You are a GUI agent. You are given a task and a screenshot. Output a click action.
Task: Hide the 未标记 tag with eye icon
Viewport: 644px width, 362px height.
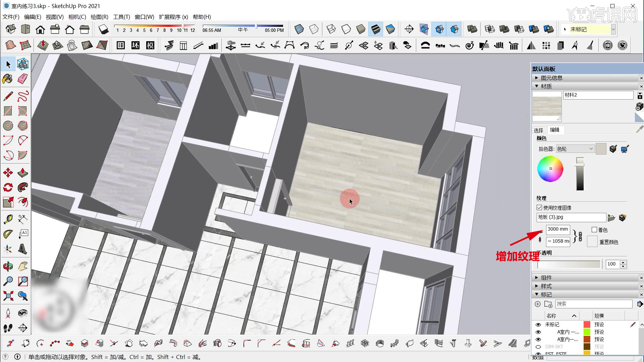(538, 324)
